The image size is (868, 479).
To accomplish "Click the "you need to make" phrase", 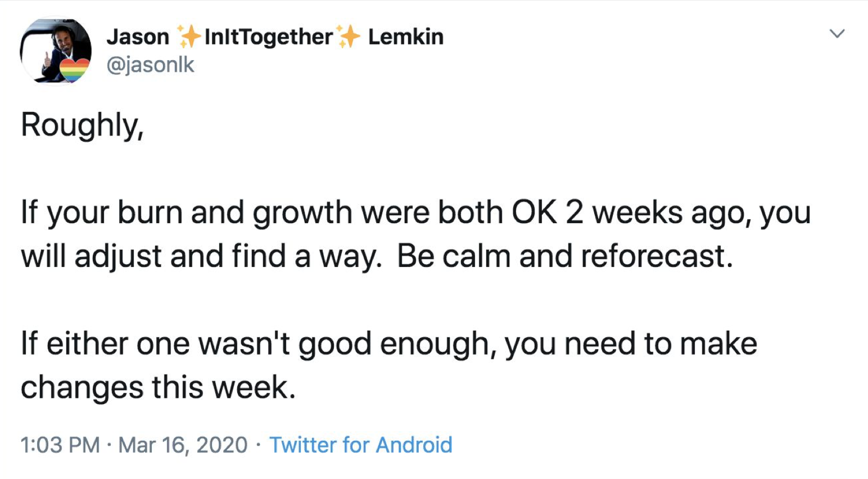I will (x=631, y=344).
